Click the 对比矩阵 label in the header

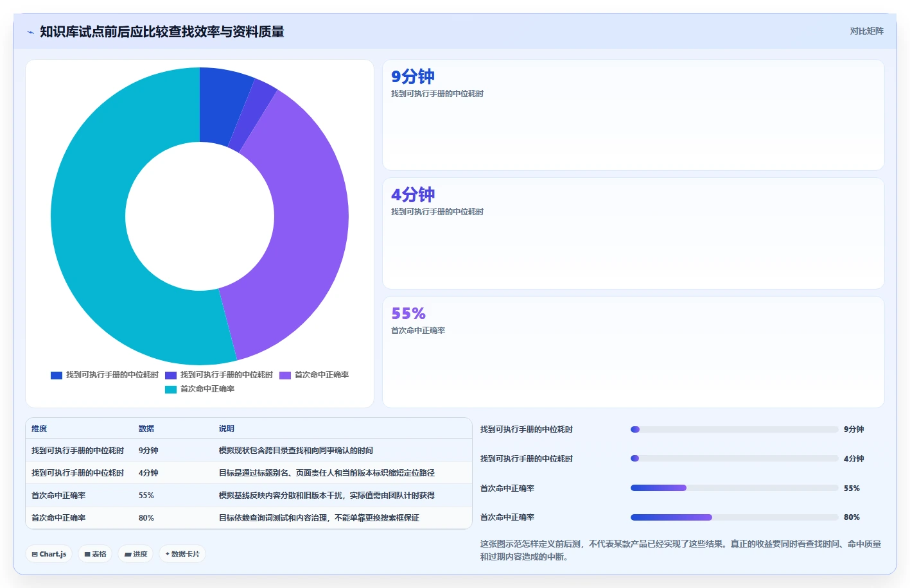click(866, 31)
